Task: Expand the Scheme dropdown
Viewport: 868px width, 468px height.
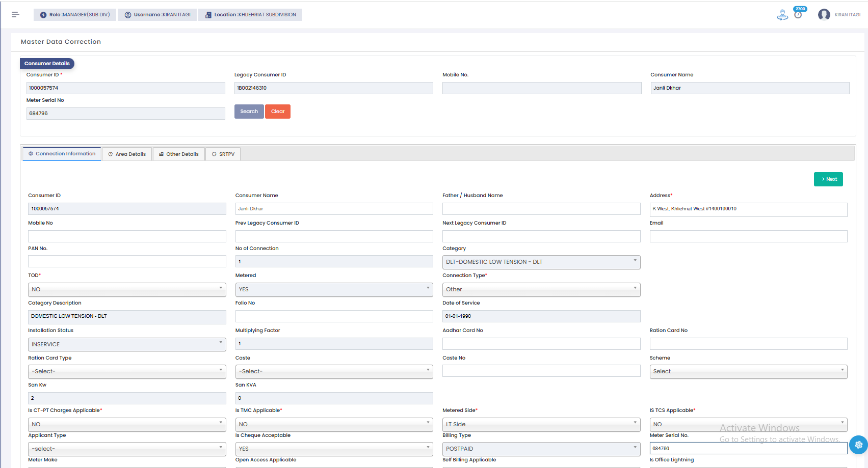Action: click(748, 371)
